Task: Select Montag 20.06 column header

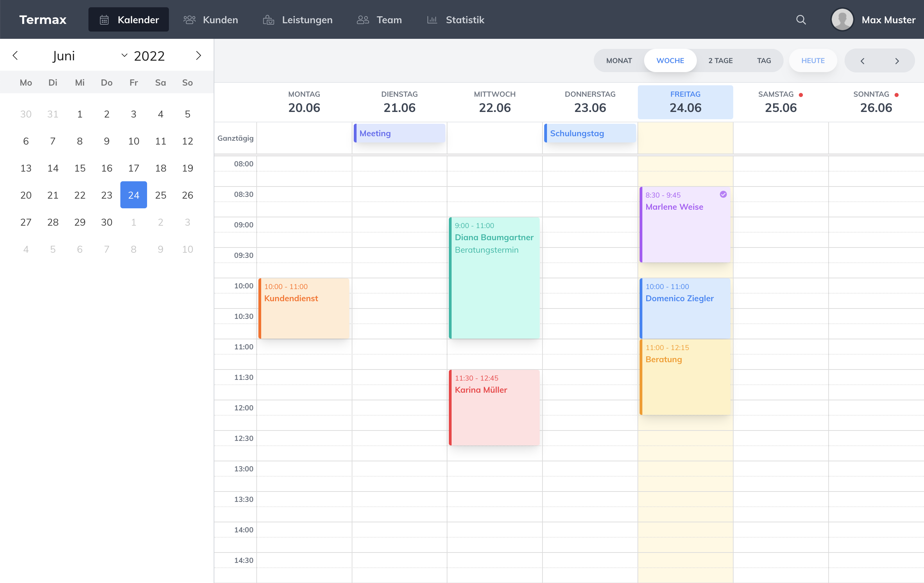Action: click(304, 102)
